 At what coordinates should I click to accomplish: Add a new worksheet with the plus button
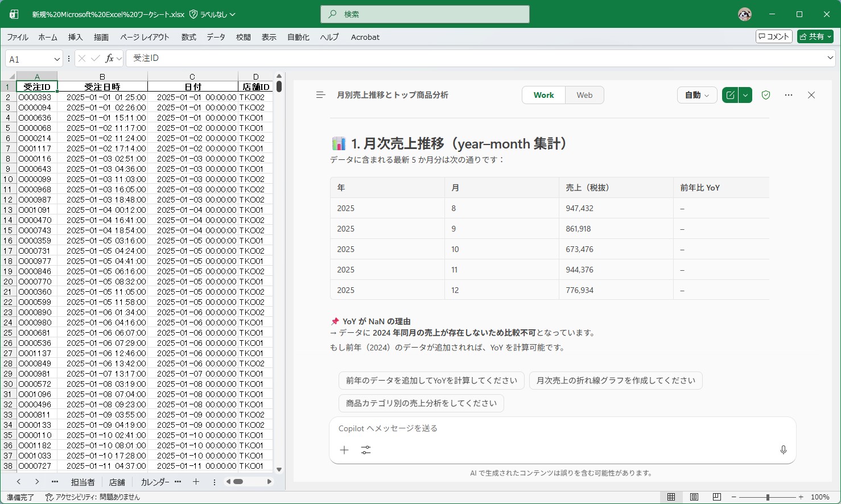(196, 481)
